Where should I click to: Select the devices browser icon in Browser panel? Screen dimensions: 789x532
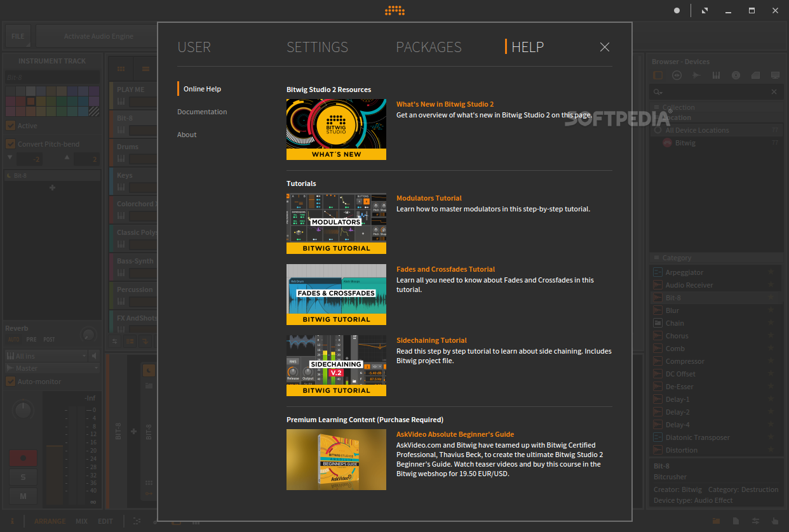pos(658,75)
